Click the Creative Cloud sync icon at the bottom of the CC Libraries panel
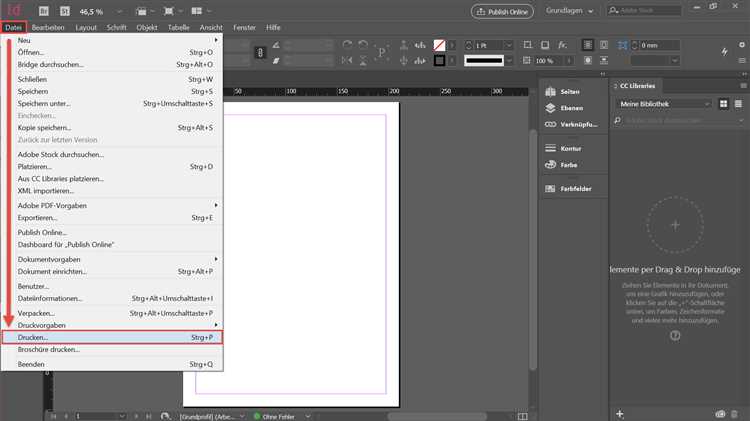This screenshot has width=750, height=421. (720, 414)
